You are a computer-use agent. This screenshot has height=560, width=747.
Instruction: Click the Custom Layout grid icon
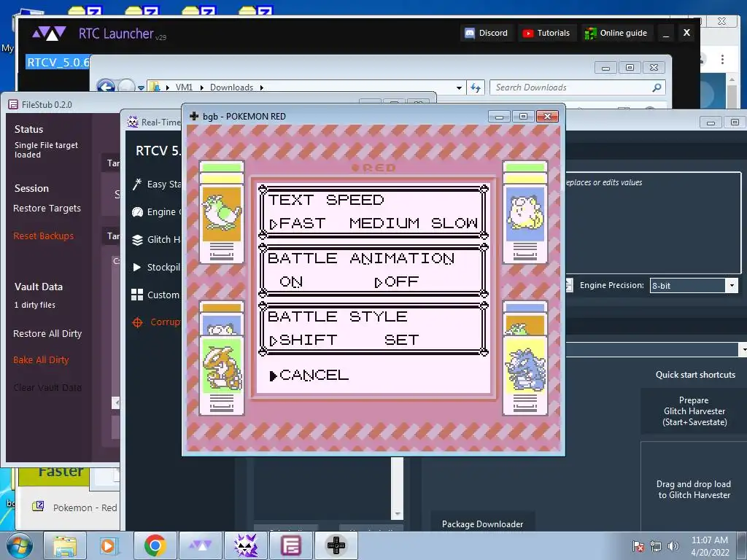[x=137, y=295]
